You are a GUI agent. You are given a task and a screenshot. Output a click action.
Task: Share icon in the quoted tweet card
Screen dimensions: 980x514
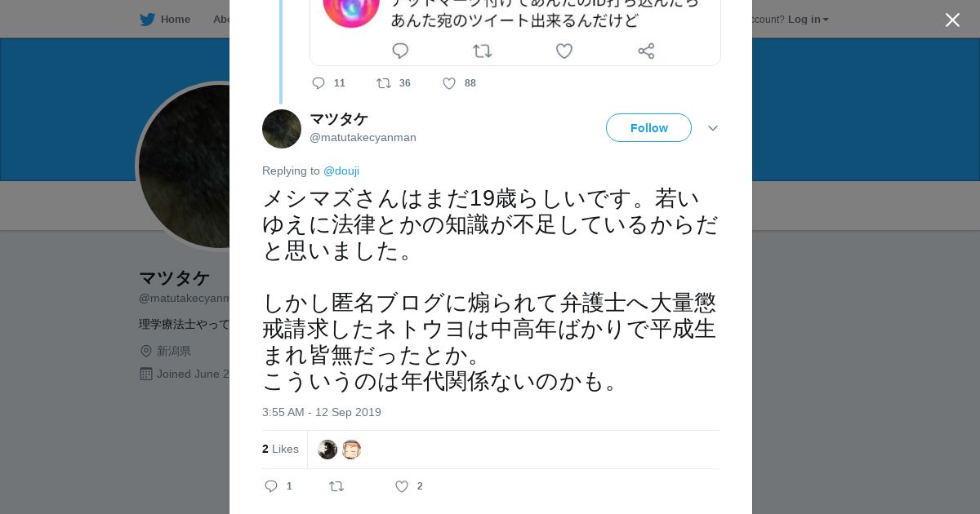tap(646, 51)
